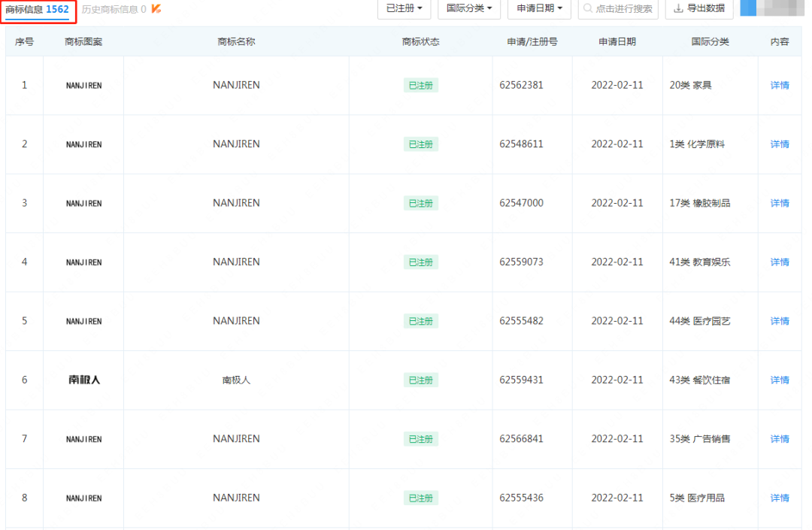Switch to 历史商标信息 tab
Screen dimensions: 812x530
pyautogui.click(x=114, y=9)
